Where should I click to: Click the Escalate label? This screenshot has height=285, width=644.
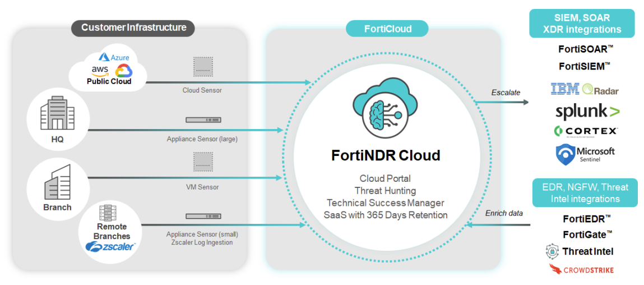pyautogui.click(x=506, y=93)
